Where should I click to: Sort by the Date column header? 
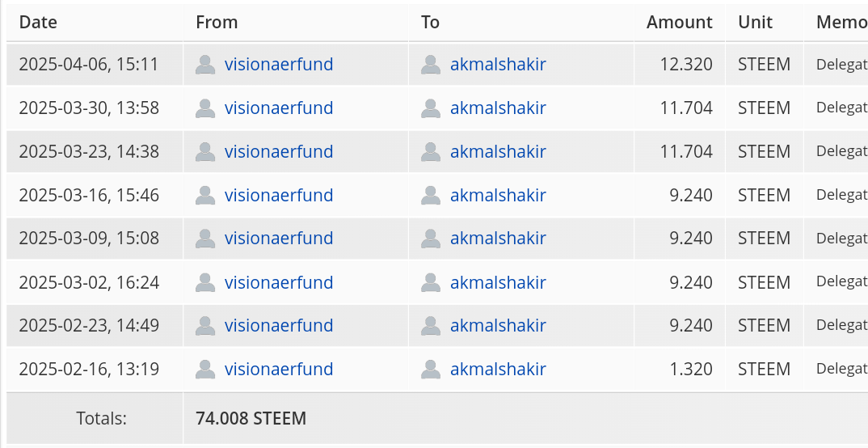coord(38,22)
